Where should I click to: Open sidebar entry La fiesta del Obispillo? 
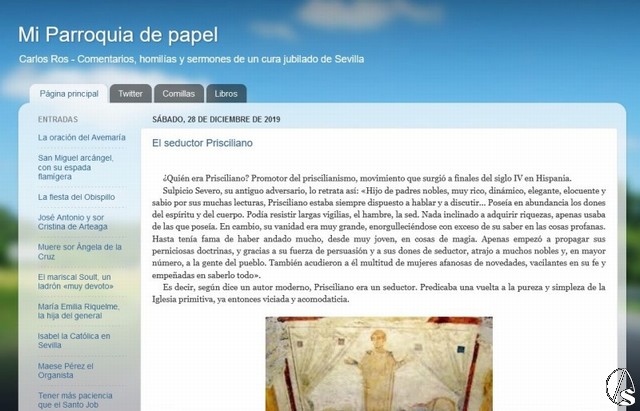click(76, 197)
